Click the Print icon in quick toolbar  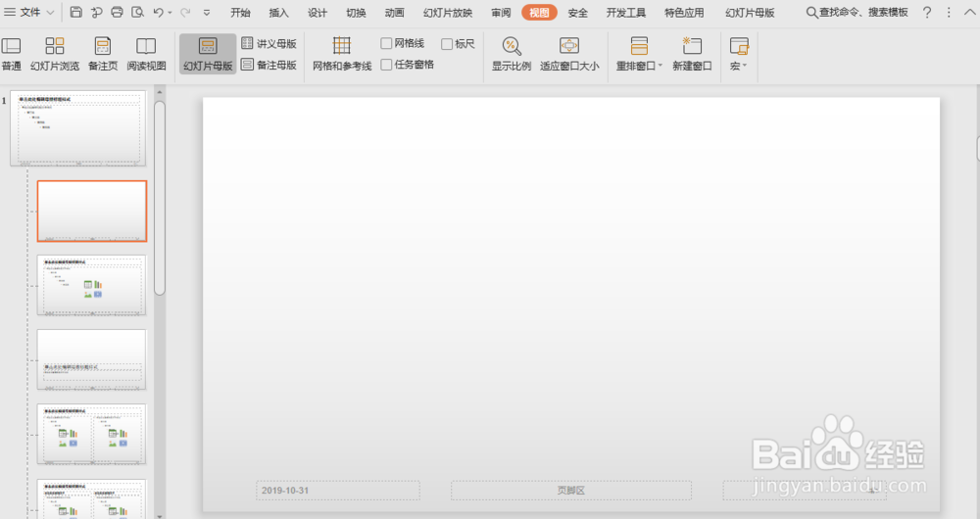[x=117, y=12]
